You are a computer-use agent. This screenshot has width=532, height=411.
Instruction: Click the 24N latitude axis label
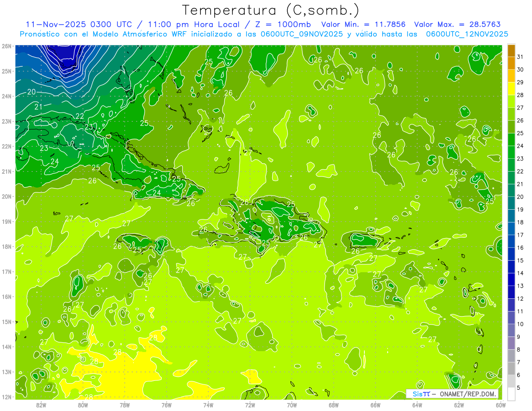tap(7, 96)
